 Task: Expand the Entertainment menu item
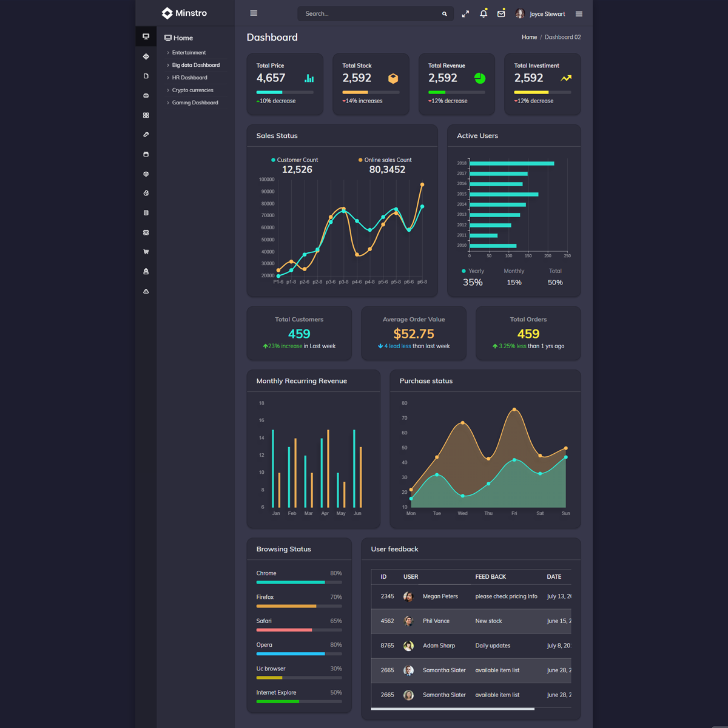click(189, 53)
